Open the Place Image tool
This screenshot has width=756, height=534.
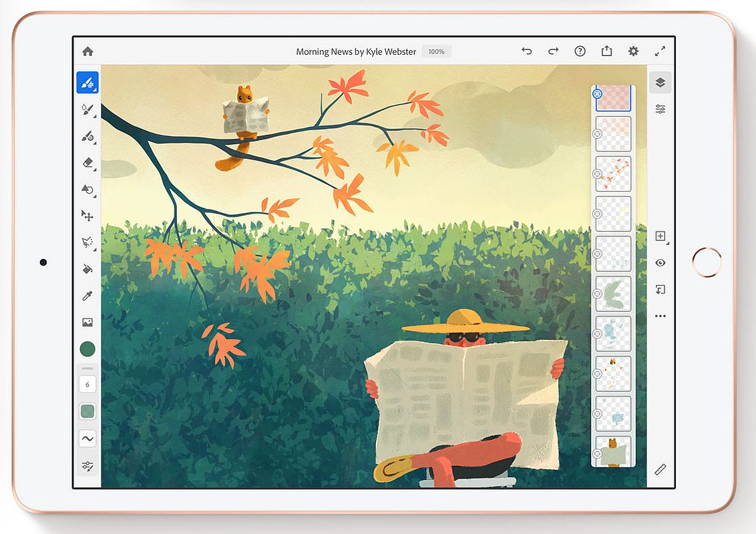[x=87, y=322]
